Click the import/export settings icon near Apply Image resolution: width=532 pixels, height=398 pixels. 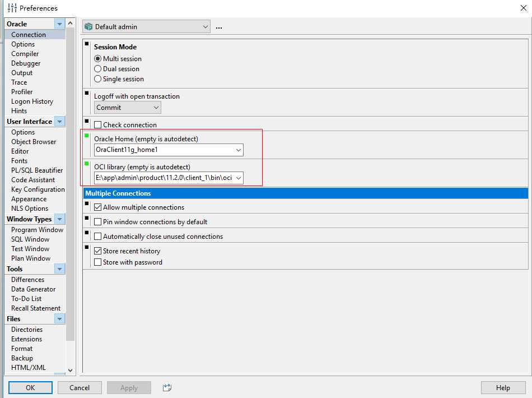click(167, 387)
